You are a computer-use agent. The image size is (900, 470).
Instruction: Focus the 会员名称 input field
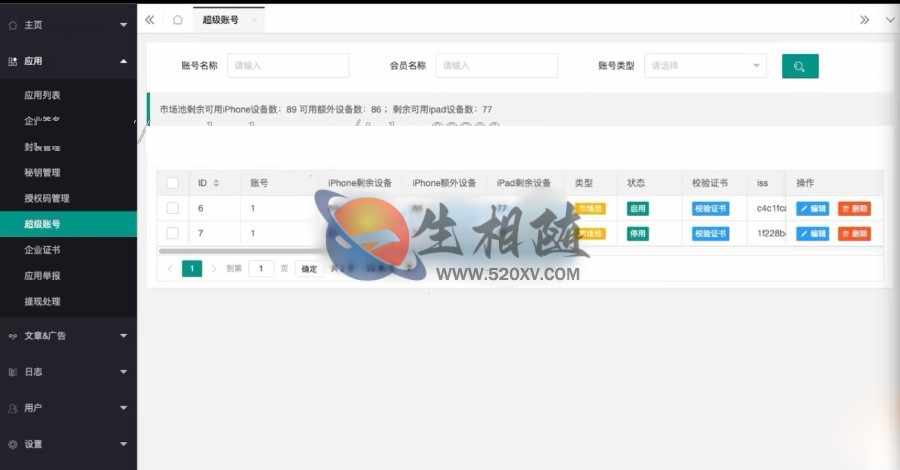pos(496,66)
